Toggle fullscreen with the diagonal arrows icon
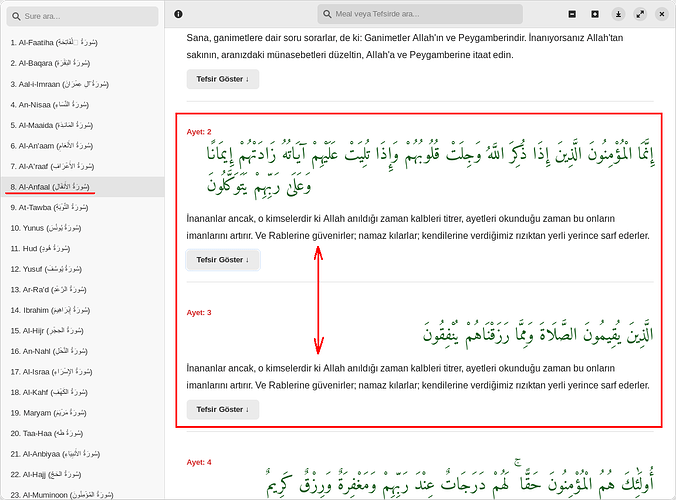Image resolution: width=676 pixels, height=500 pixels. [x=642, y=15]
